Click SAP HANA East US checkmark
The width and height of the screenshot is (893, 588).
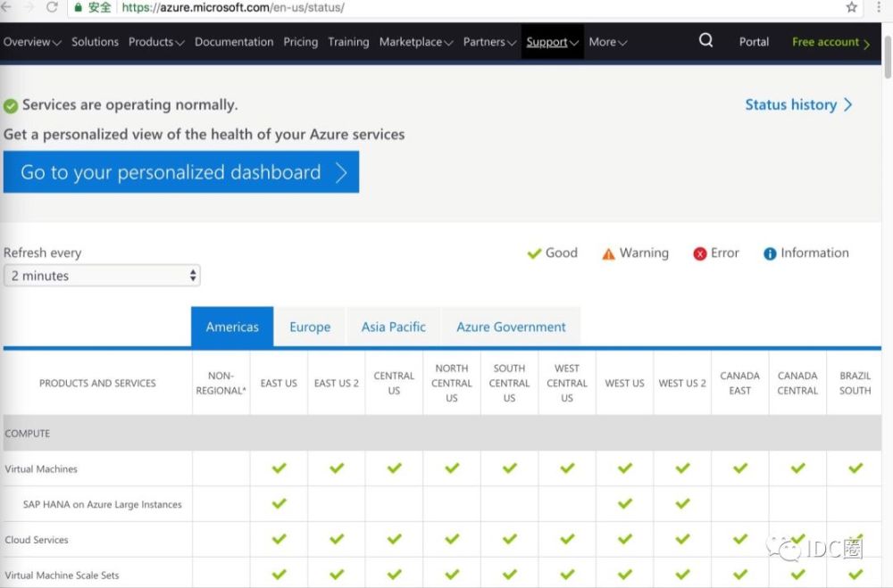pos(279,503)
